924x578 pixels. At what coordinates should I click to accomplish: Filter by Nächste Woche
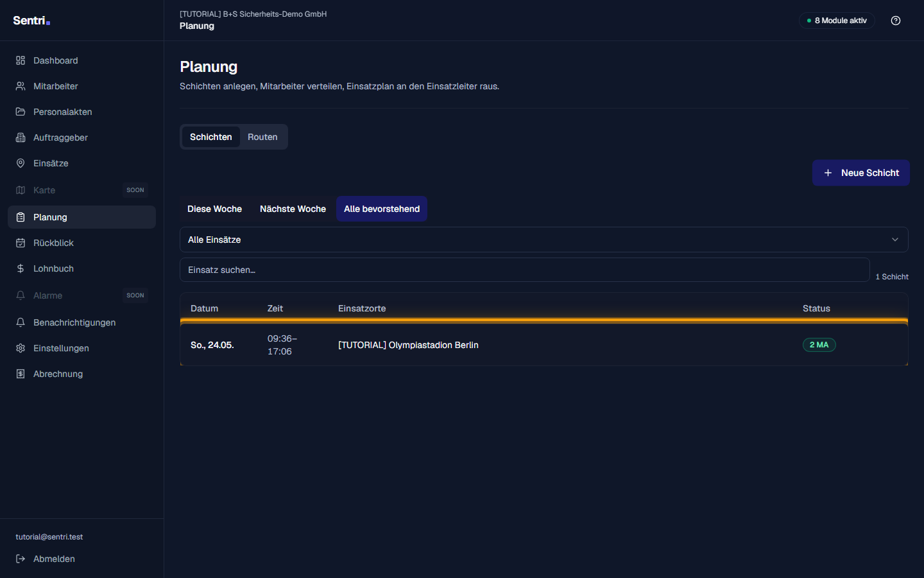pyautogui.click(x=293, y=209)
